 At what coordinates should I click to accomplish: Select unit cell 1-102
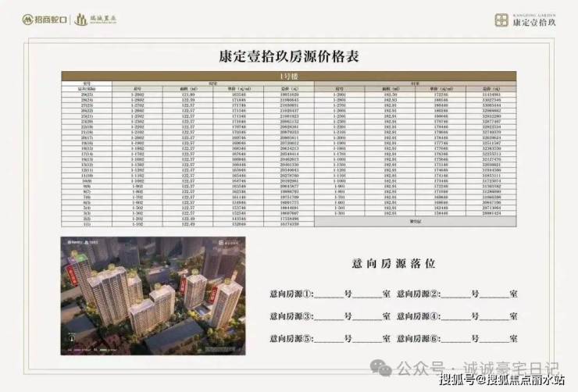pos(137,224)
